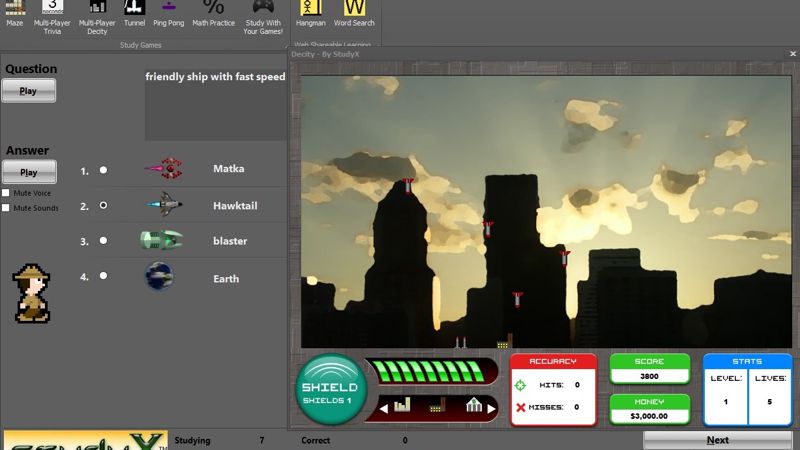Viewport: 800px width, 450px height.
Task: Click the Score value 3800
Action: (x=649, y=376)
